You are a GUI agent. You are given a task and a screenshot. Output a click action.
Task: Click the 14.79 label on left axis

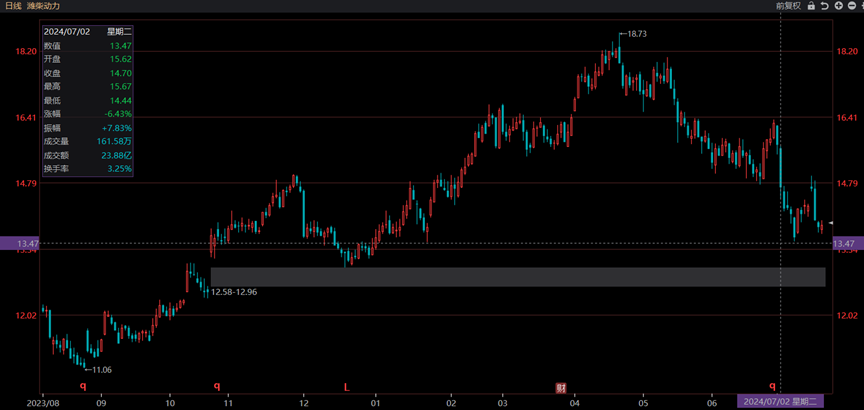click(26, 183)
